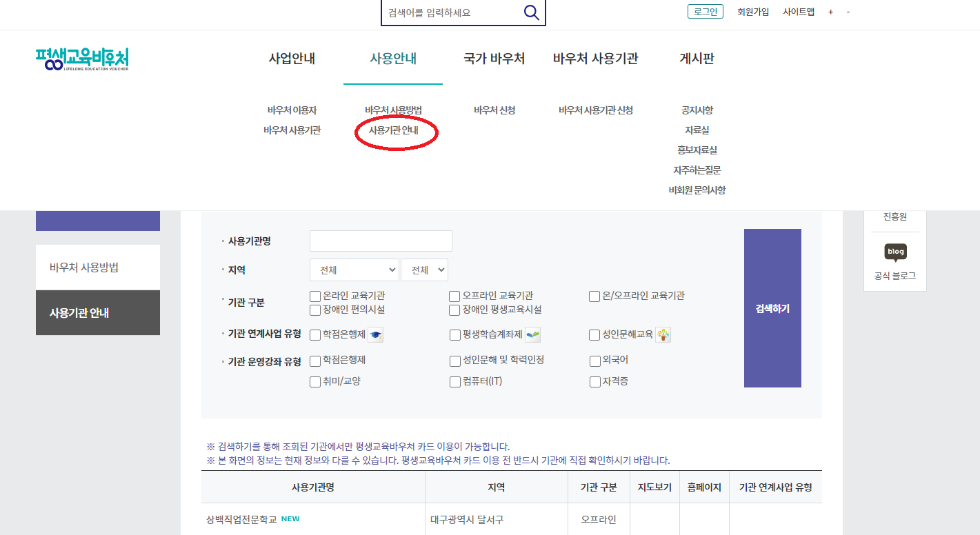Open the 평생교육바우처 logo home link

point(82,60)
